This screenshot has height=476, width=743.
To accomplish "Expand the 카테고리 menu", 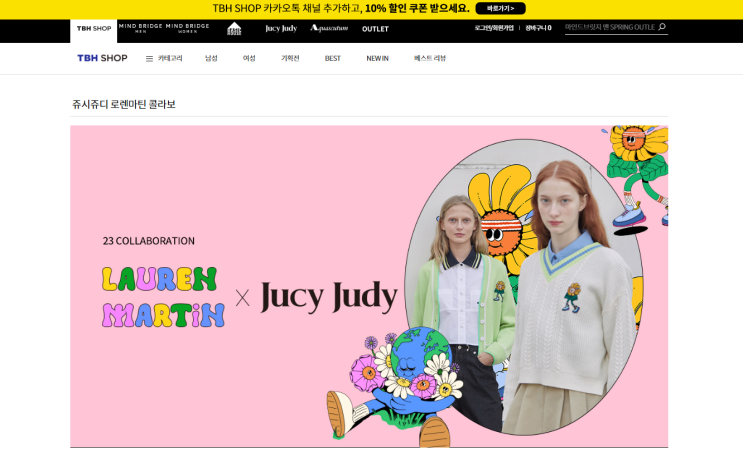I will coord(170,58).
